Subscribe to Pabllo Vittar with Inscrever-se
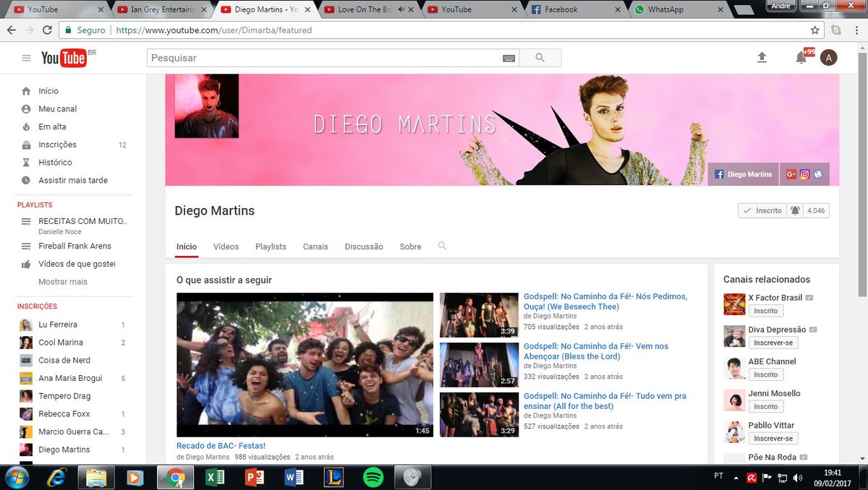The image size is (868, 490). pos(773,439)
